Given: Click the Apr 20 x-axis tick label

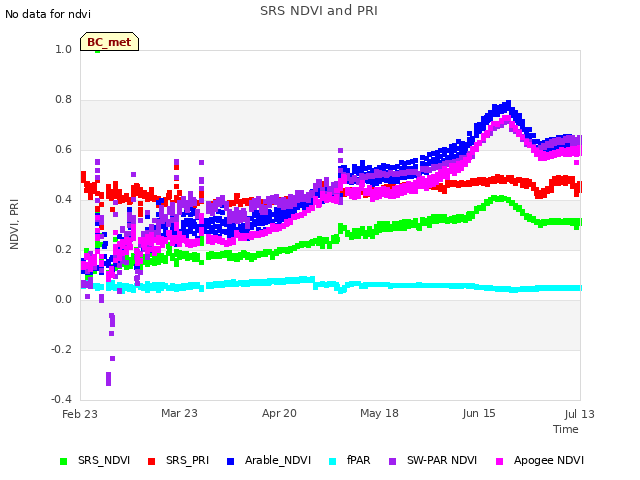Looking at the screenshot, I should [279, 413].
